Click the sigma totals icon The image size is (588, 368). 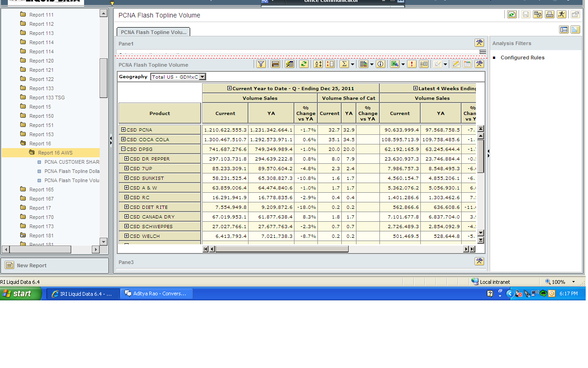(344, 64)
